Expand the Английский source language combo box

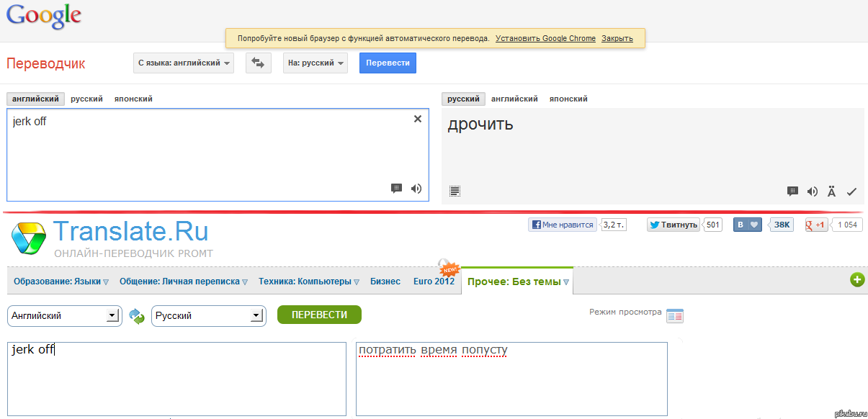tap(112, 315)
